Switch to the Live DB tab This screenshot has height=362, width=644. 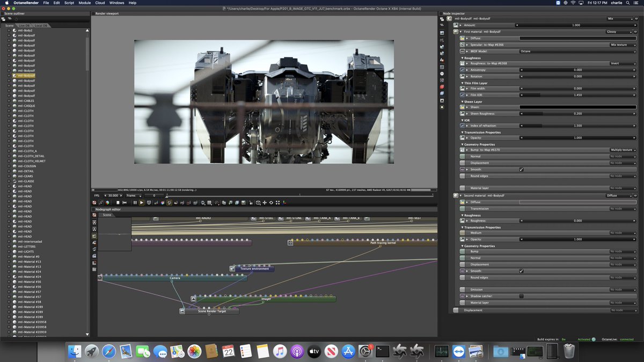click(x=25, y=25)
